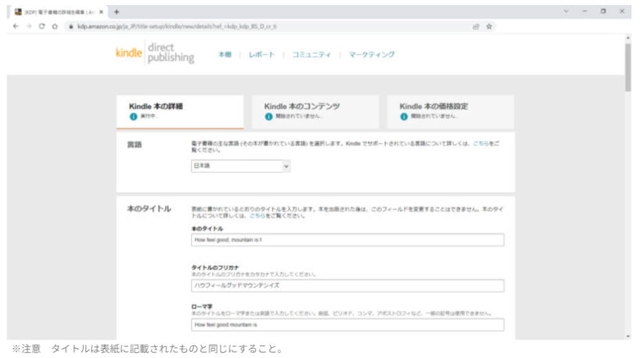Select the KDP 電子書籍の詳細 browser tab
The height and width of the screenshot is (358, 644).
coord(57,12)
